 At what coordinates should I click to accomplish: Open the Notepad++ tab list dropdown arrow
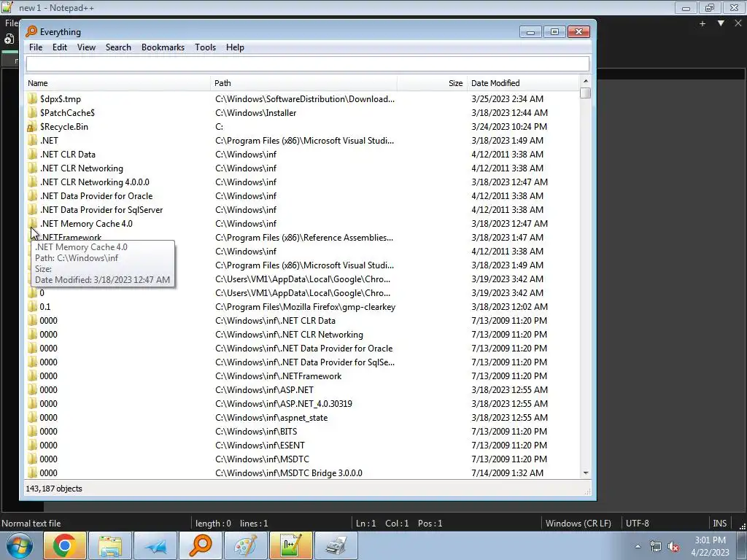tap(721, 23)
